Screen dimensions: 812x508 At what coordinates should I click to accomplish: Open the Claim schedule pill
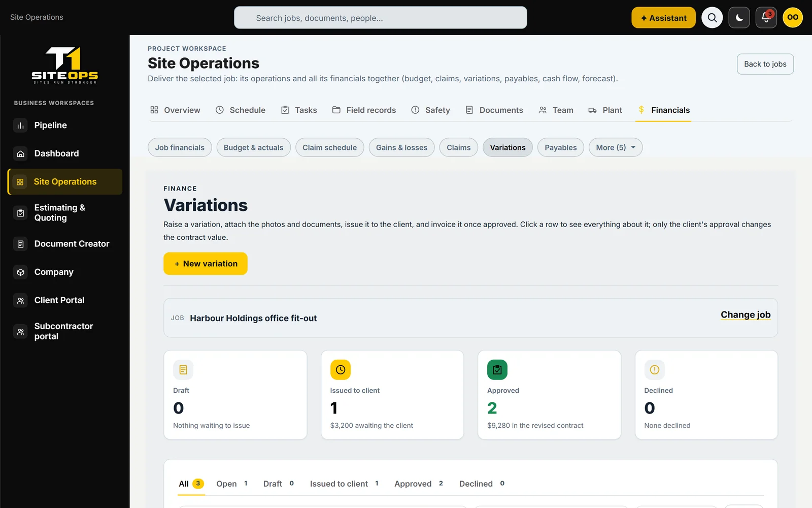tap(329, 147)
